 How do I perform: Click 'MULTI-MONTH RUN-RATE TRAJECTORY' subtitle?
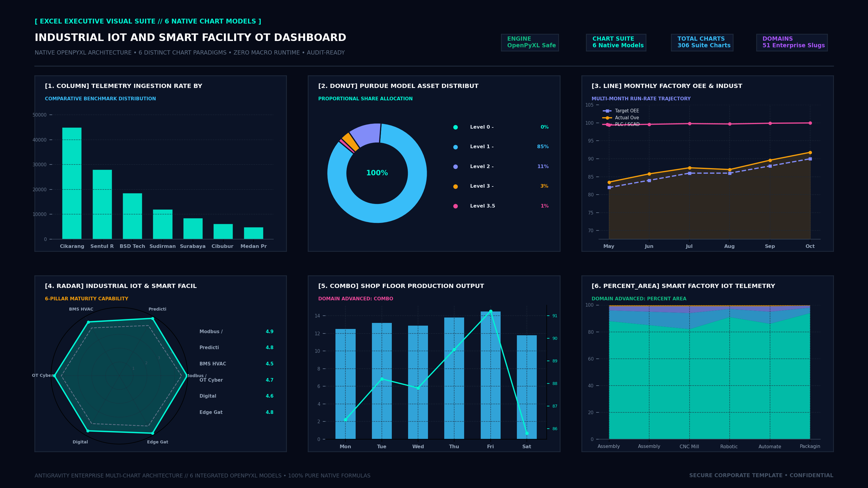(x=641, y=99)
